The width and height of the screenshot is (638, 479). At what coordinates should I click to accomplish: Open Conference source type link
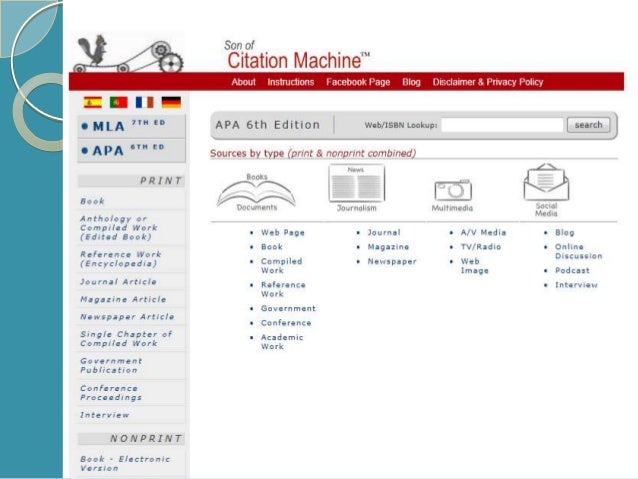(x=286, y=323)
